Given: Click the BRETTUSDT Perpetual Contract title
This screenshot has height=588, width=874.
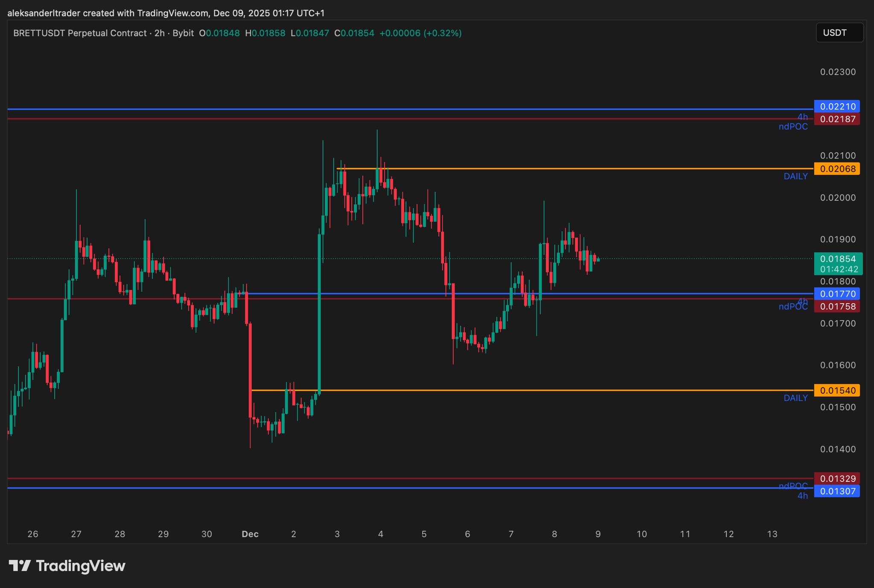Looking at the screenshot, I should 80,33.
